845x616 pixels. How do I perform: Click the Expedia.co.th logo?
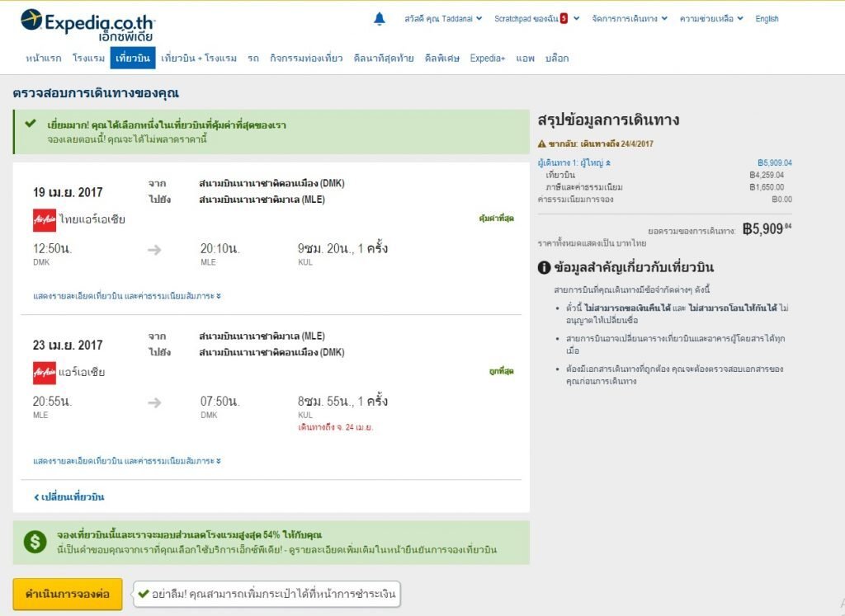point(87,25)
